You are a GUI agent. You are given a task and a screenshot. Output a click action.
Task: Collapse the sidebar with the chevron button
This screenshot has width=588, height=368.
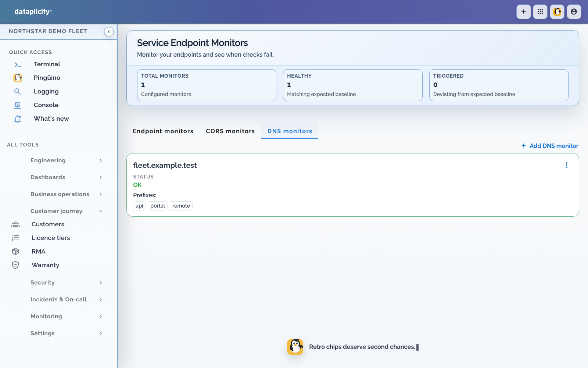[x=109, y=32]
